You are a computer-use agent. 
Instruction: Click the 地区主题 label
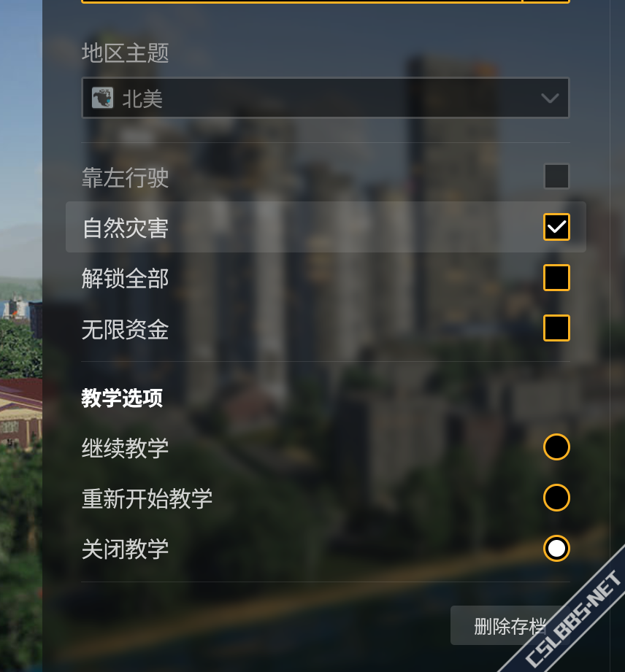coord(126,53)
